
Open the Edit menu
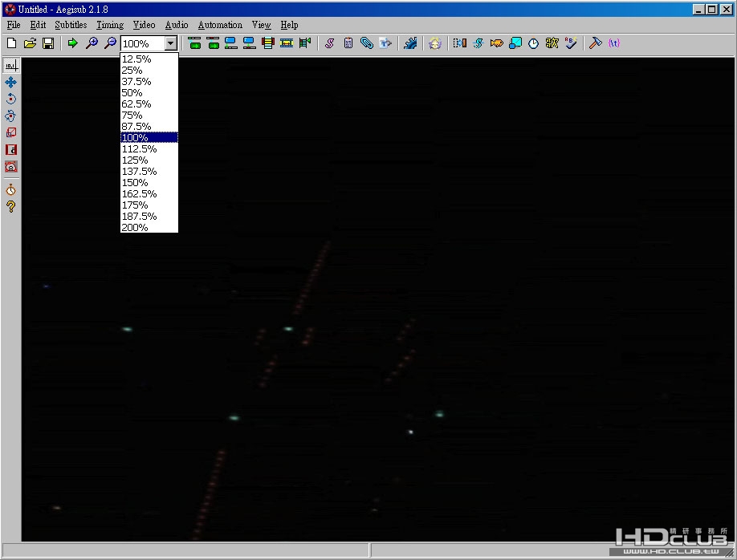(x=38, y=25)
